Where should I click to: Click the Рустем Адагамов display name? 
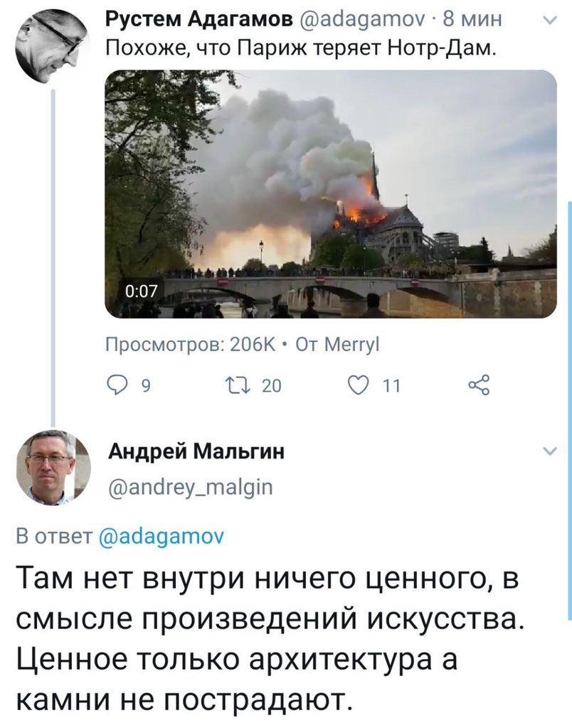200,19
